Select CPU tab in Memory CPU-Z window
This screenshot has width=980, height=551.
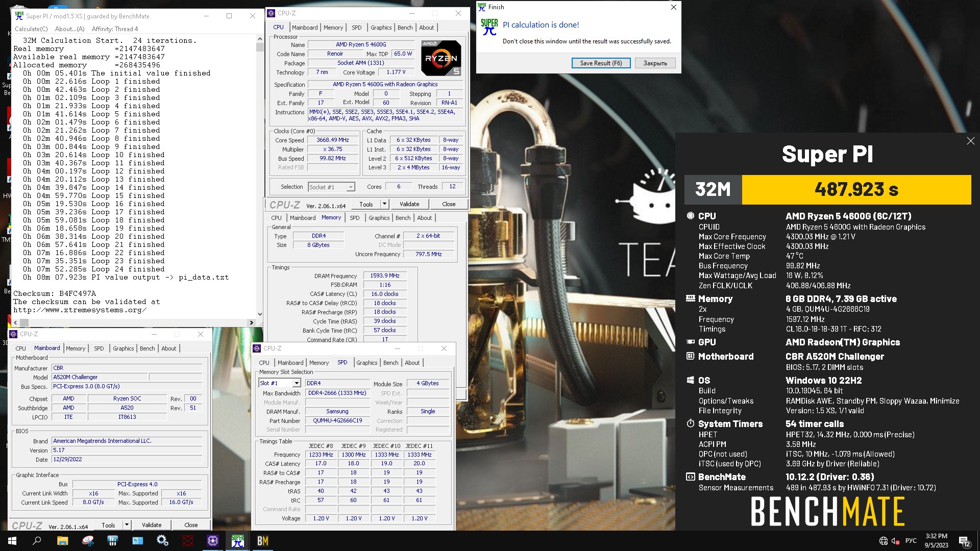point(276,218)
